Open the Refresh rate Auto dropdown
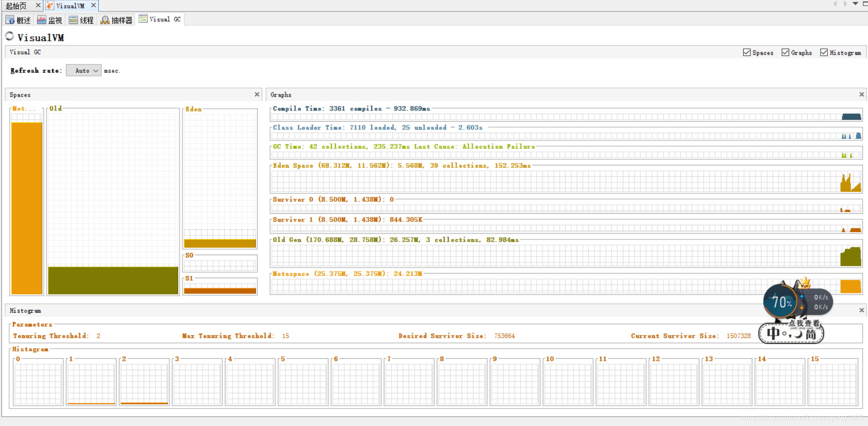Viewport: 868px width, 426px height. click(x=83, y=70)
